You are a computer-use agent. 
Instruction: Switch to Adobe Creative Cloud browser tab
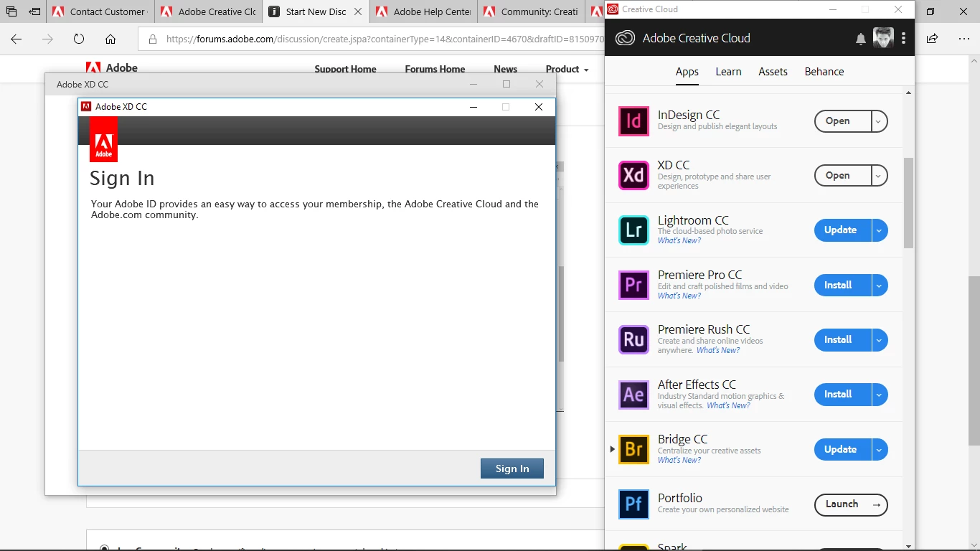208,11
